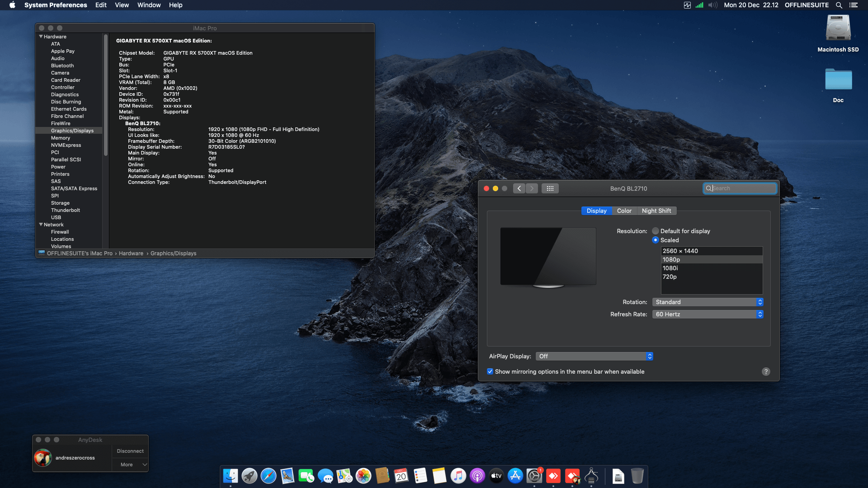Select Firewall under the Network section
The image size is (868, 488).
pos(60,232)
